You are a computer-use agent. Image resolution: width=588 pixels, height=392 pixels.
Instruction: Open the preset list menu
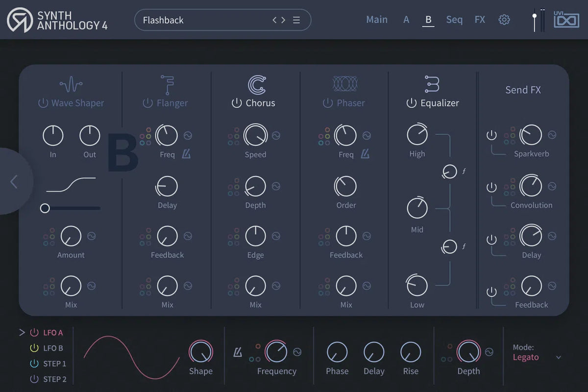(296, 20)
